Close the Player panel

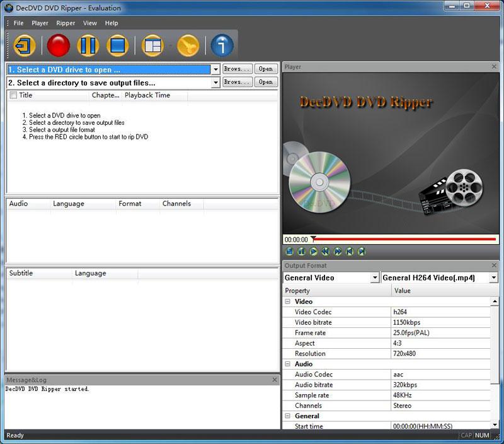pyautogui.click(x=494, y=67)
